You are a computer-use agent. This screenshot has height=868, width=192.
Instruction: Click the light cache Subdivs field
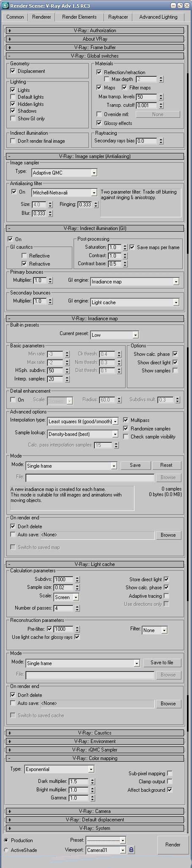63,579
